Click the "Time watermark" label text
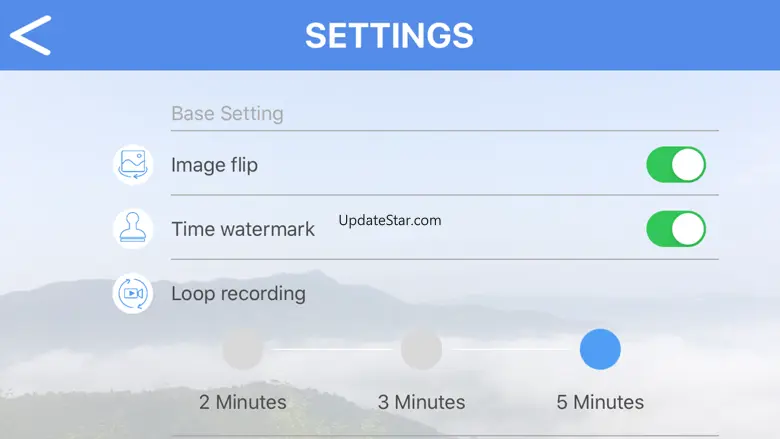The image size is (780, 439). pos(243,229)
